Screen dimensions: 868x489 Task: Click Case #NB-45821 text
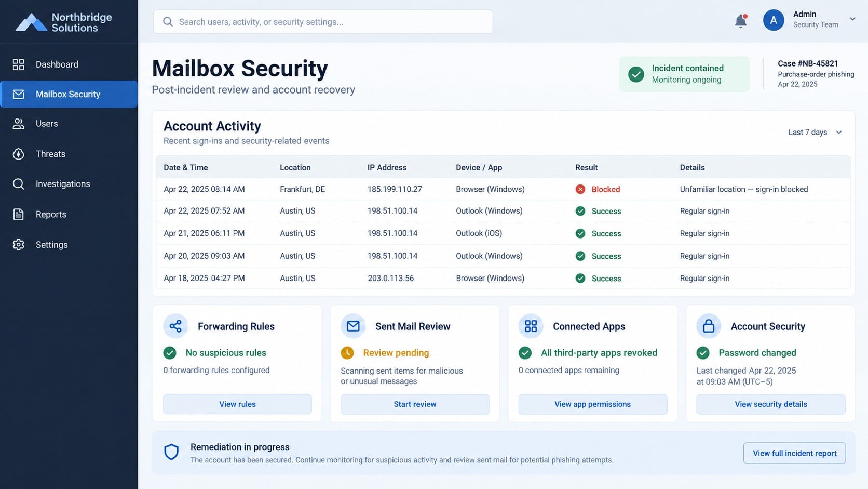pos(808,63)
